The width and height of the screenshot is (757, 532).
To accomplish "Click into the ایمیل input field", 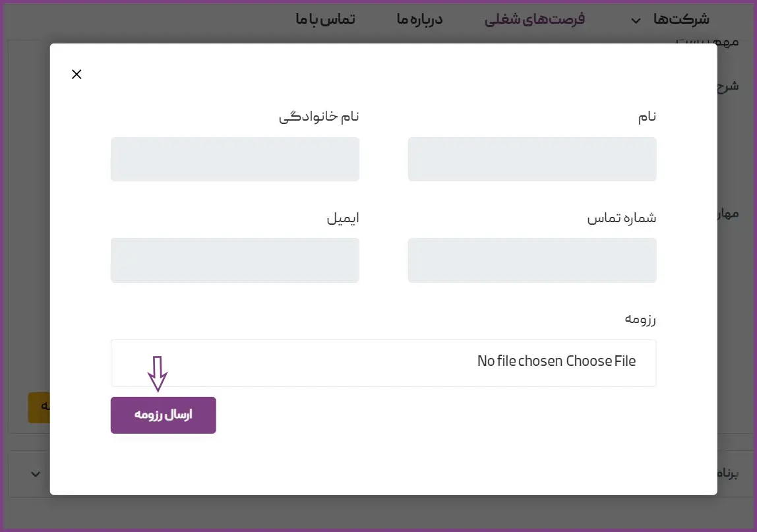I will click(x=235, y=260).
